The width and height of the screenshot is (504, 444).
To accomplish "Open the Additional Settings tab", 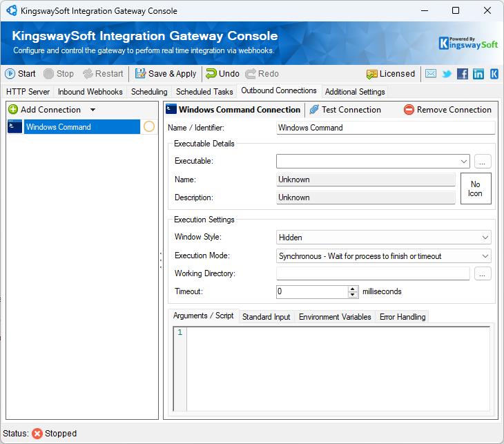I will 355,92.
